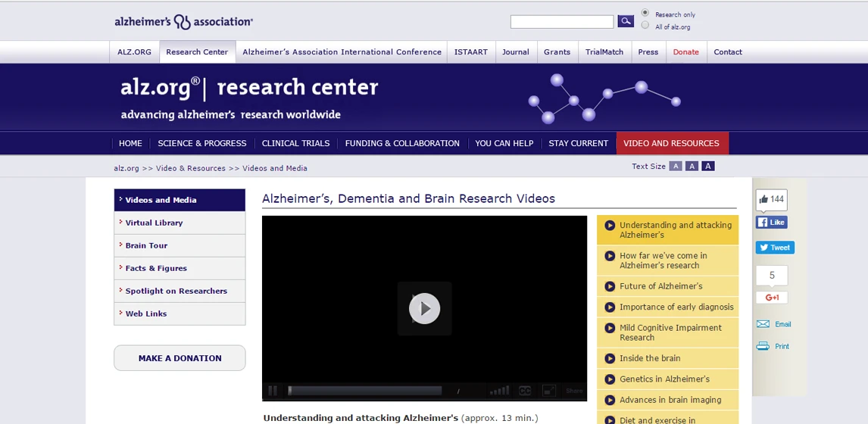The width and height of the screenshot is (868, 424).
Task: Click the red Donate link
Action: tap(686, 52)
